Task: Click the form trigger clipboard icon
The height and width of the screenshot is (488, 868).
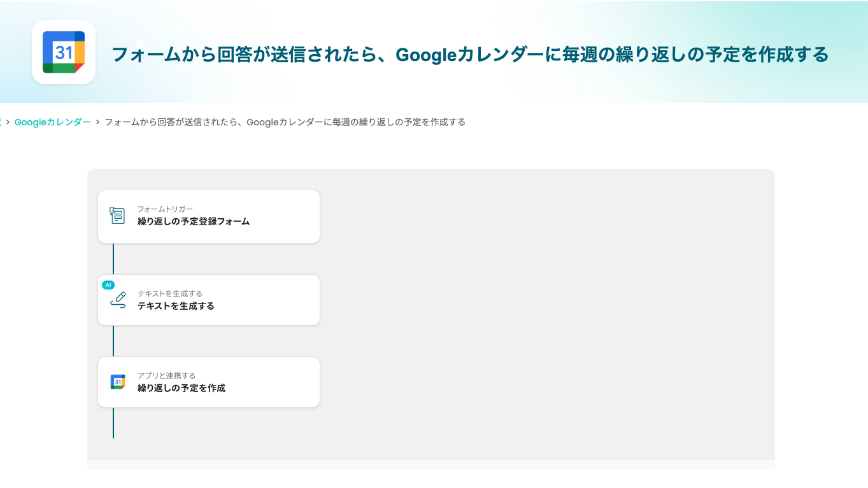Action: tap(117, 216)
